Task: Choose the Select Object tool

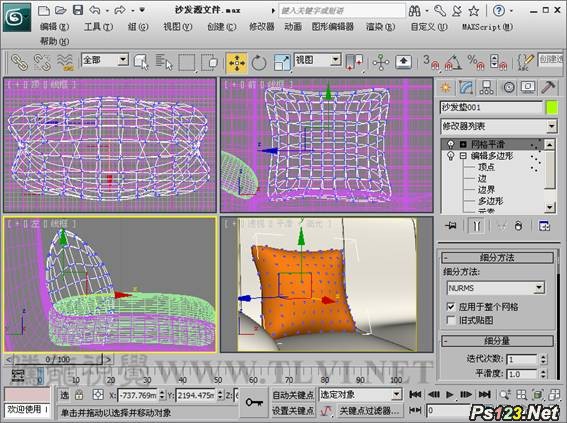Action: (x=141, y=62)
